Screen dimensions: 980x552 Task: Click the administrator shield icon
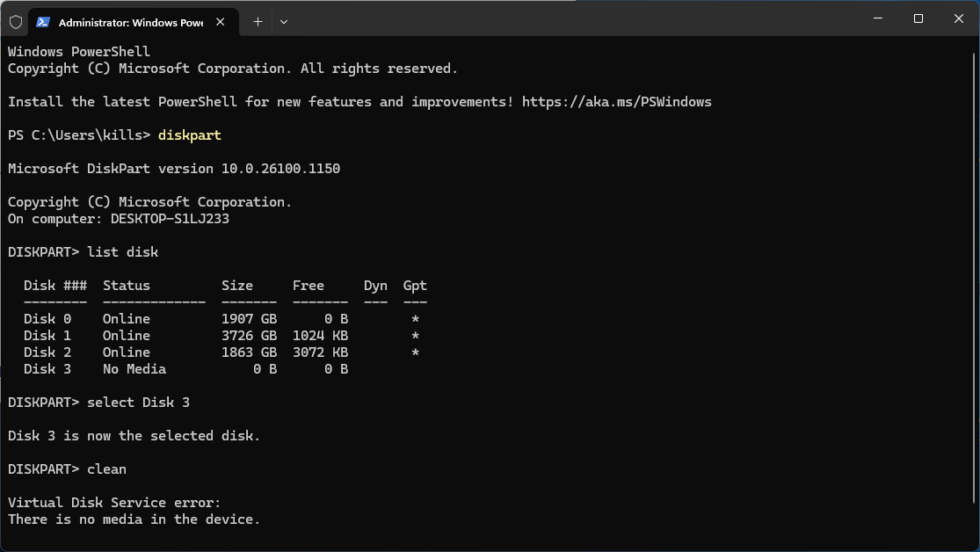pyautogui.click(x=16, y=21)
